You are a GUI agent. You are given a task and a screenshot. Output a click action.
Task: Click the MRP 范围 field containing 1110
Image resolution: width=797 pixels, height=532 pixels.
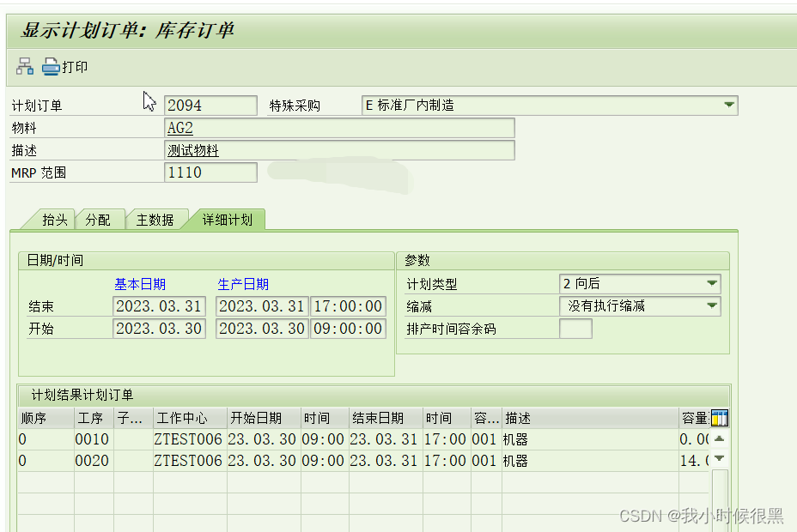click(x=210, y=172)
